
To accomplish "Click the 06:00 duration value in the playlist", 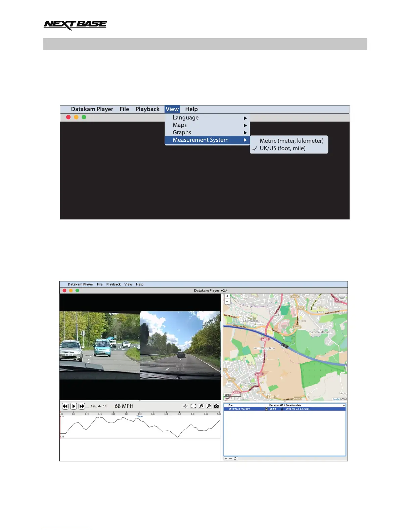I will pos(273,409).
